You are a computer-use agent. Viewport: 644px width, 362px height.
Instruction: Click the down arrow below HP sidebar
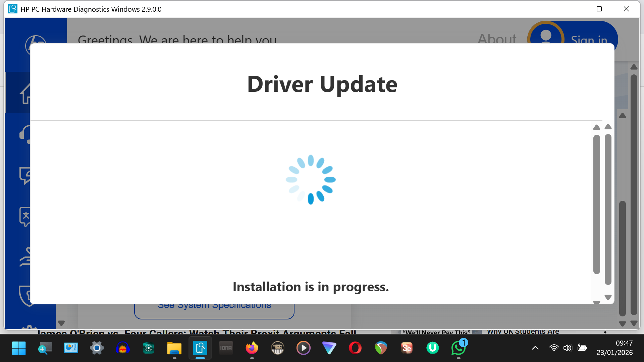pyautogui.click(x=61, y=323)
